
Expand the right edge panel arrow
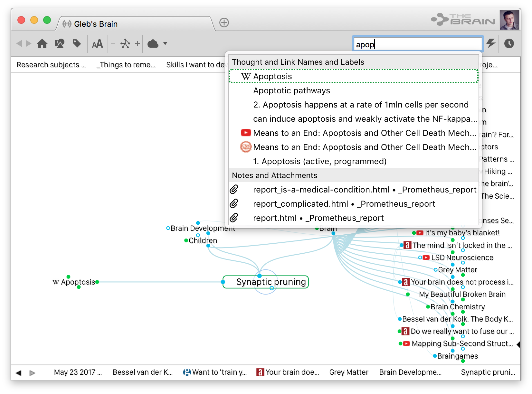click(x=518, y=344)
